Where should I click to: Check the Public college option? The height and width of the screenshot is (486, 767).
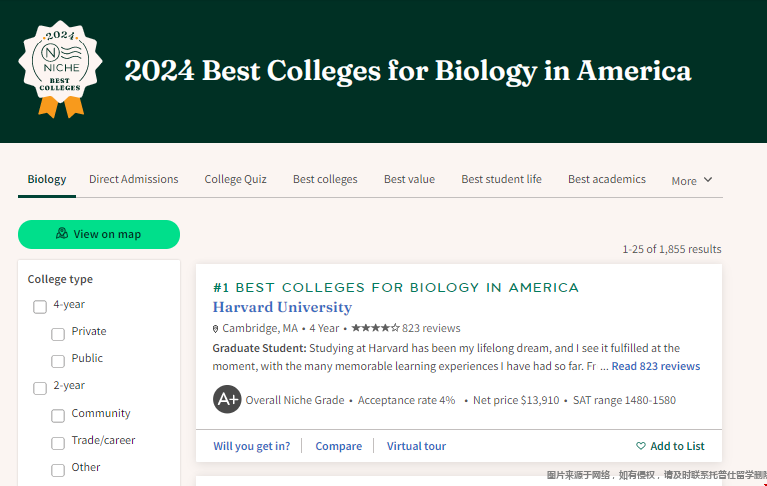[x=58, y=361]
